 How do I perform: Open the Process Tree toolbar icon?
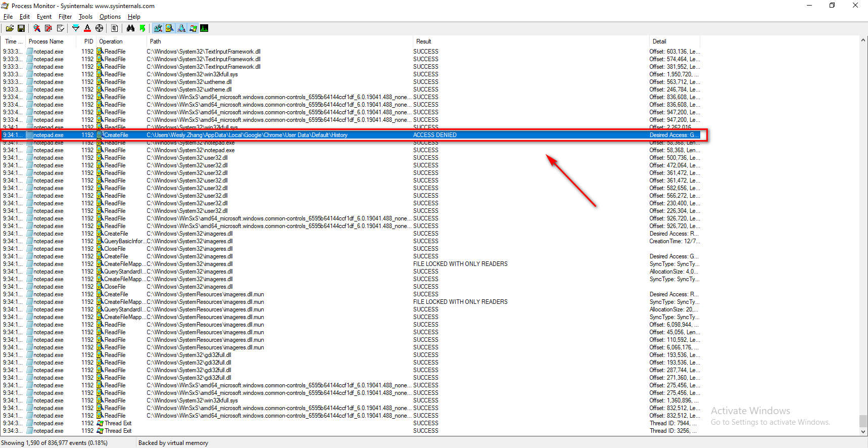[115, 28]
